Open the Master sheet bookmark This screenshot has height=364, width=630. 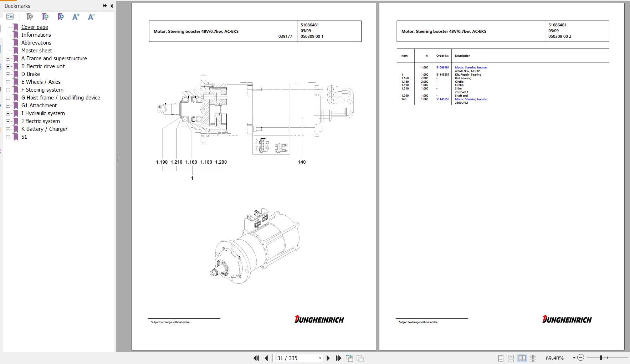tap(36, 51)
